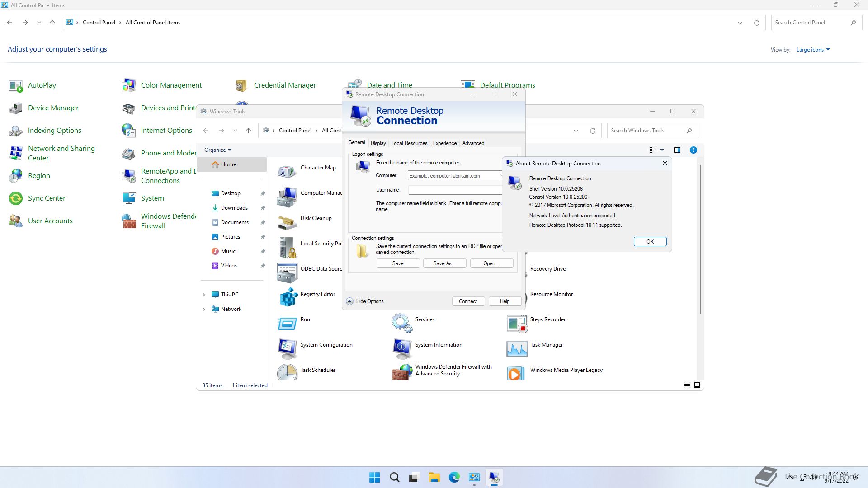This screenshot has height=488, width=868.
Task: Click the Save As... button
Action: coord(444,263)
